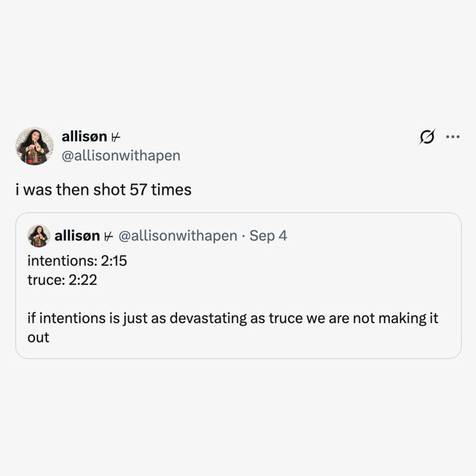Viewport: 476px width, 476px height.
Task: Click @allisonwithapen handle in quoted tweet
Action: tap(178, 236)
